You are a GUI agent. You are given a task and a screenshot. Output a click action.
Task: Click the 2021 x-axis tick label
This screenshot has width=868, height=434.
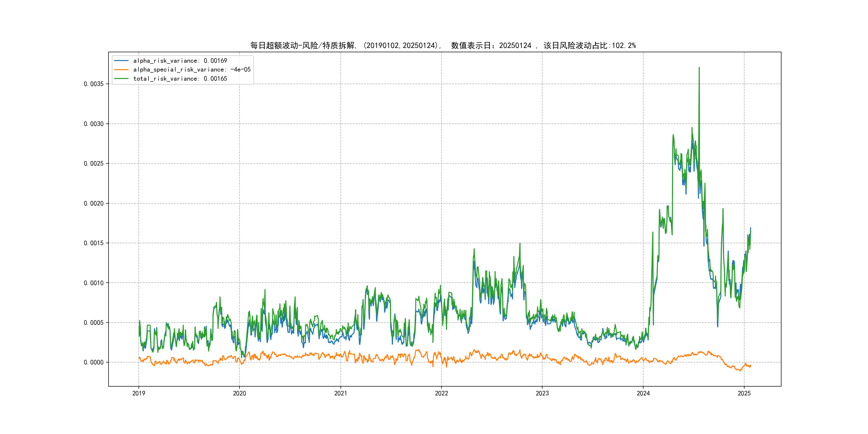coord(340,393)
